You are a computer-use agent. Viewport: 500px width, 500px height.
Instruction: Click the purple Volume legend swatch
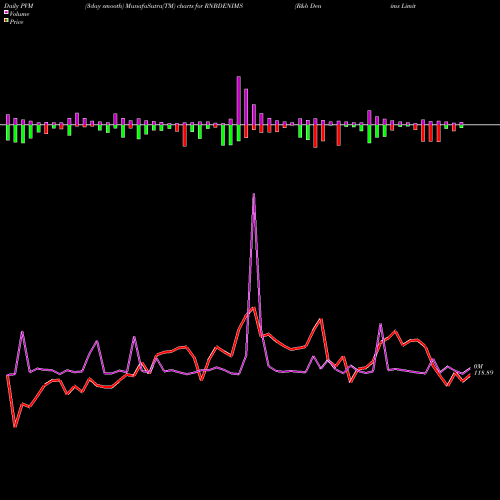pyautogui.click(x=6, y=12)
